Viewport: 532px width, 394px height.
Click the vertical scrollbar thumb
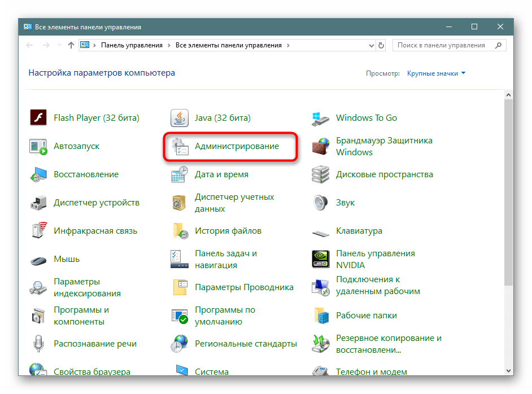pos(508,192)
